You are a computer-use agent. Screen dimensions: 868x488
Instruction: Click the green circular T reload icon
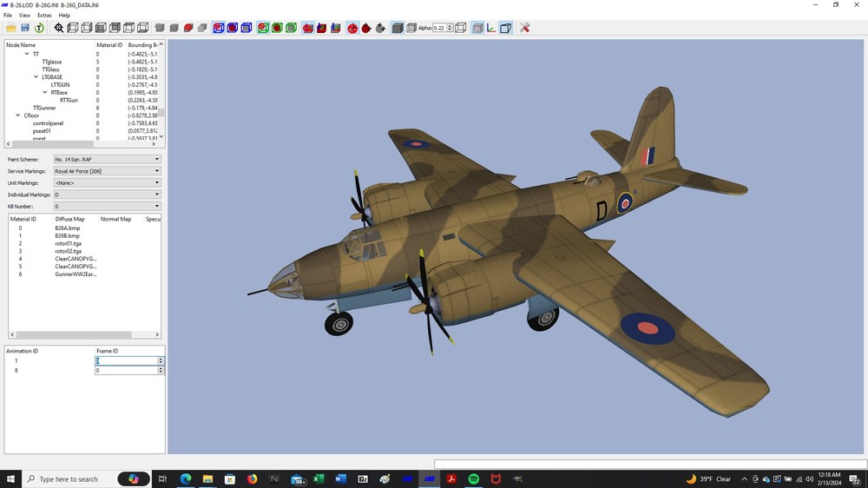[x=39, y=28]
